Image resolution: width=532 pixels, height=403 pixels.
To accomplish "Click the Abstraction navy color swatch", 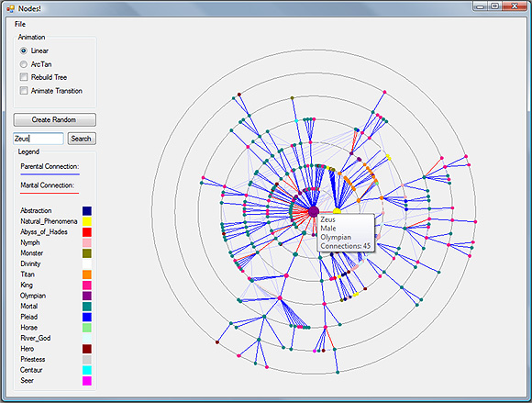I will (87, 211).
